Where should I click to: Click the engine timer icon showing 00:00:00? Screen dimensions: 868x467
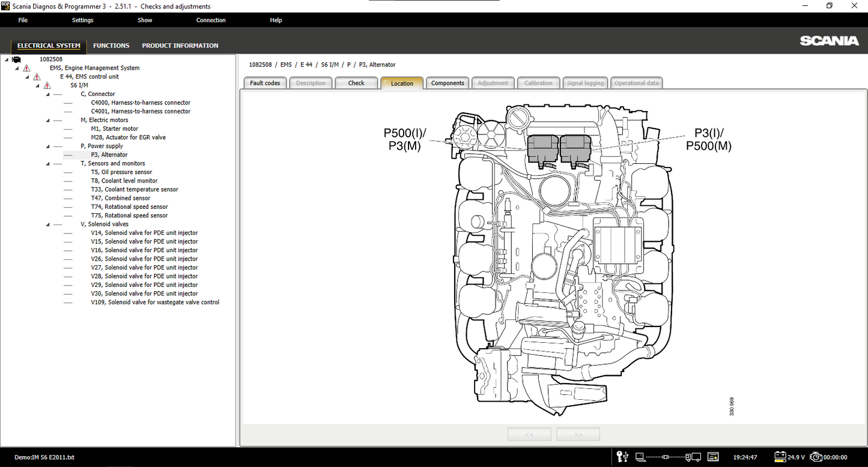click(x=816, y=457)
